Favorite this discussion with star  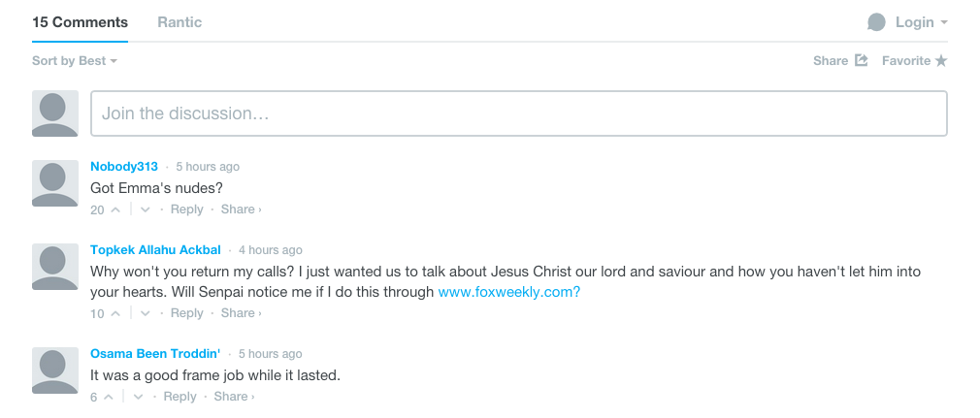941,60
